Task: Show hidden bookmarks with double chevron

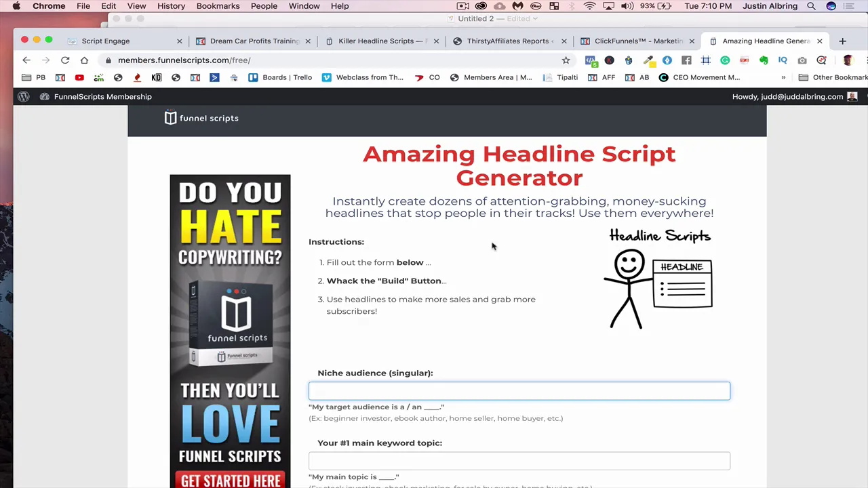Action: pos(783,77)
